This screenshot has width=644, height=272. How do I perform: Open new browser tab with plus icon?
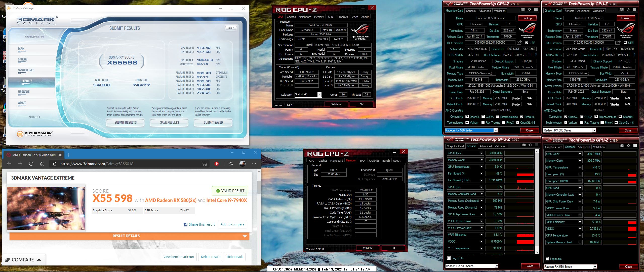(x=69, y=155)
